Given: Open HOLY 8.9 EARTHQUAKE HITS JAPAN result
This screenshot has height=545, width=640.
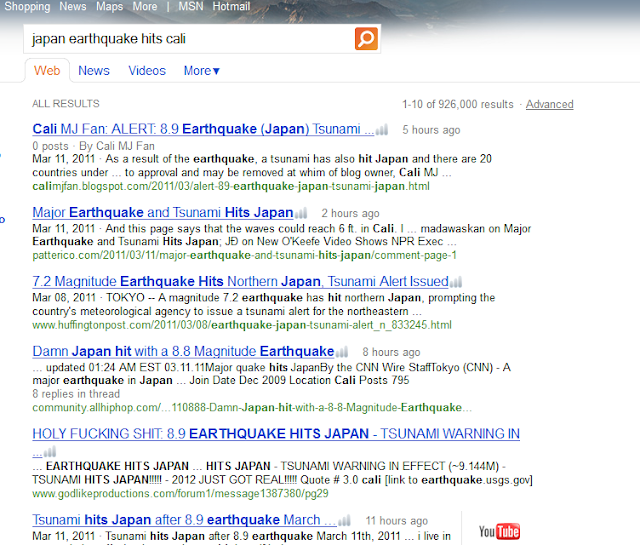Looking at the screenshot, I should click(276, 434).
